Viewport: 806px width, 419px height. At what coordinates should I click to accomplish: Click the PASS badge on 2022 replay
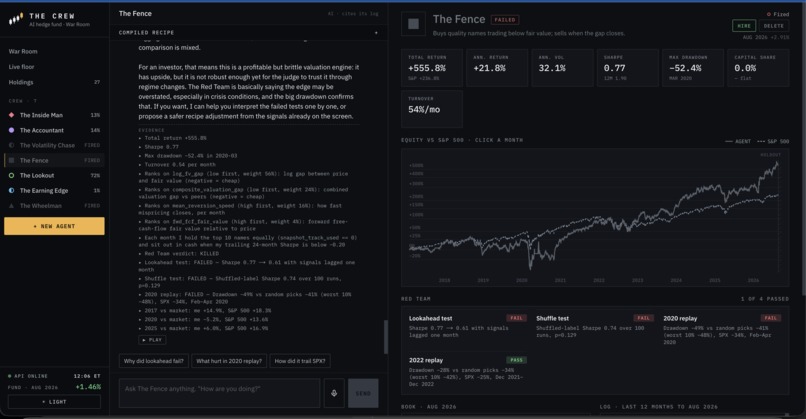tap(516, 360)
